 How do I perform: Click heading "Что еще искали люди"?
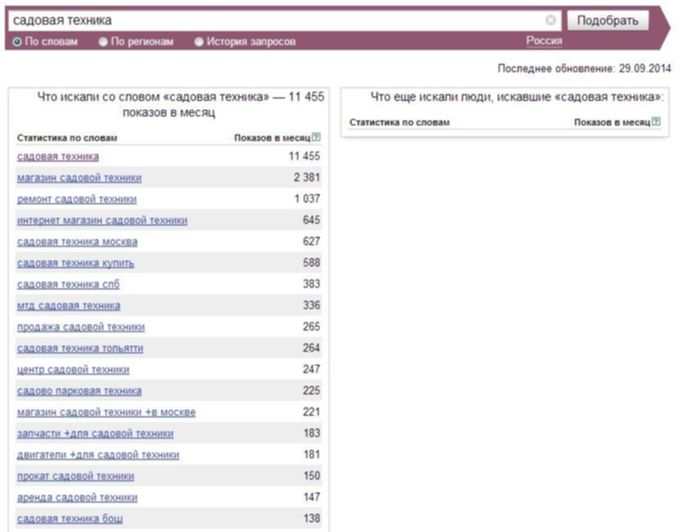point(434,97)
